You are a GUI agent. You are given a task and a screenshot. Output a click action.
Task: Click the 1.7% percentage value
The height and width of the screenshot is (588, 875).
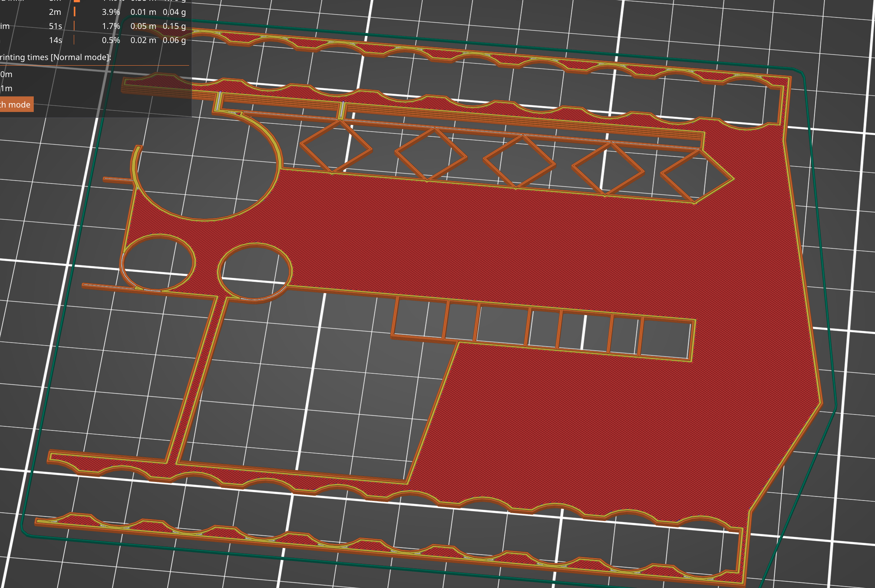pos(111,26)
